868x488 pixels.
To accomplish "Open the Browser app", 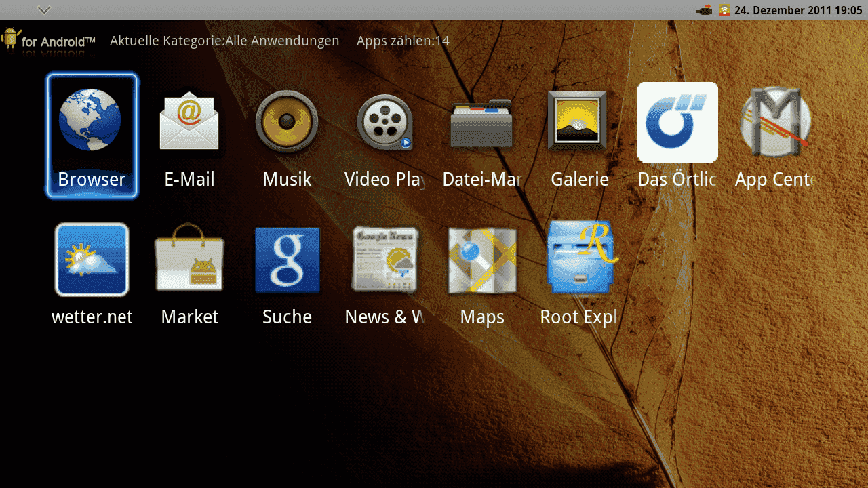I will [x=92, y=135].
